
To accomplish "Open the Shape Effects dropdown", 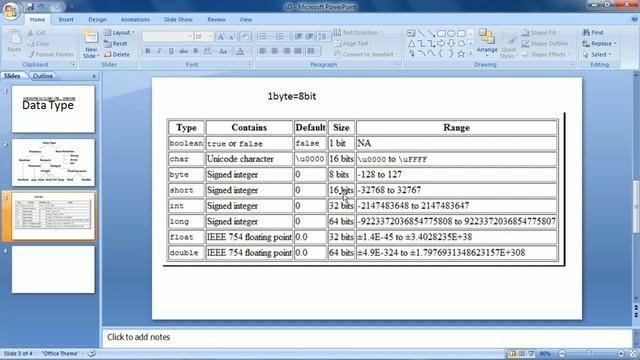I will (x=545, y=54).
